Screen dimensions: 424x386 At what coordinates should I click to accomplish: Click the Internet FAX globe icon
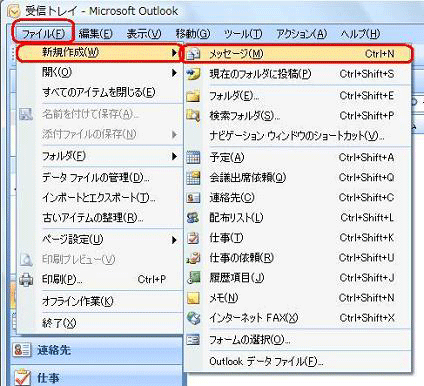coord(193,318)
